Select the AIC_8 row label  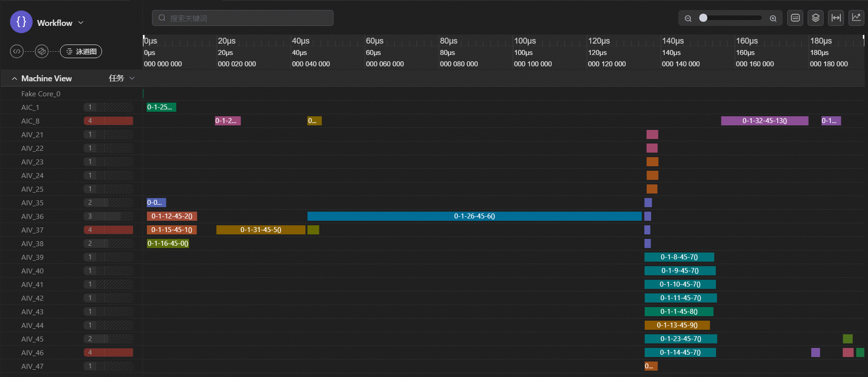point(30,121)
